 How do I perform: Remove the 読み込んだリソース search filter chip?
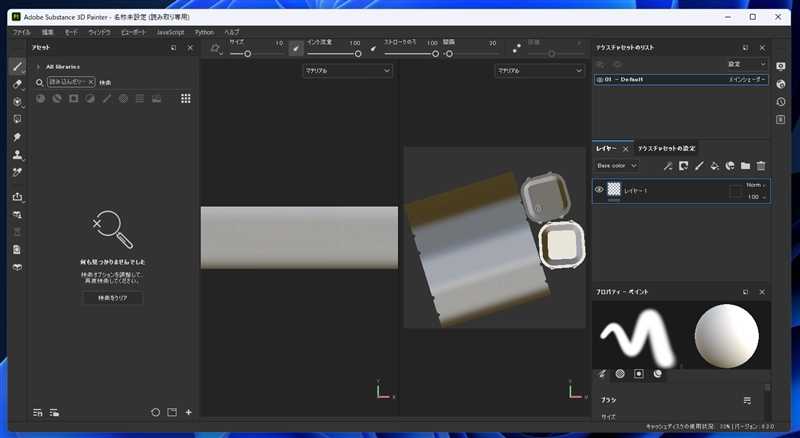coord(91,82)
